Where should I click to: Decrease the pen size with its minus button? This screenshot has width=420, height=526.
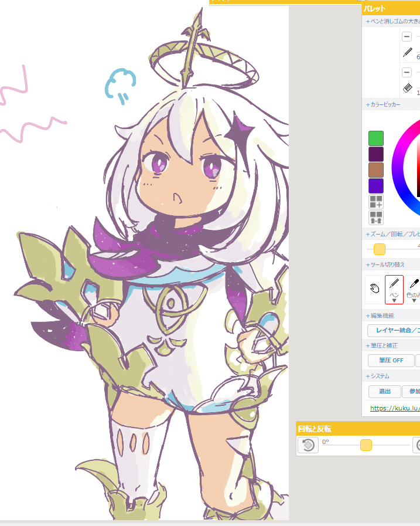(407, 36)
